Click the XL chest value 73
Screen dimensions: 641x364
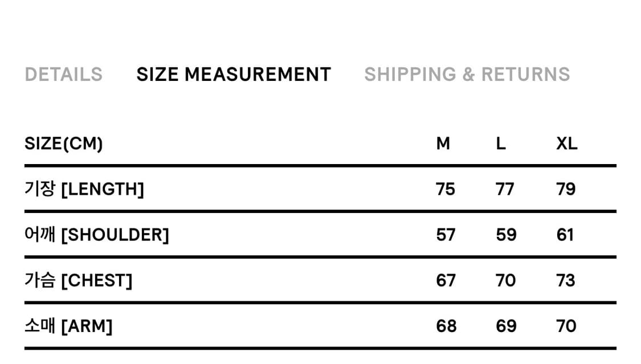pyautogui.click(x=566, y=280)
